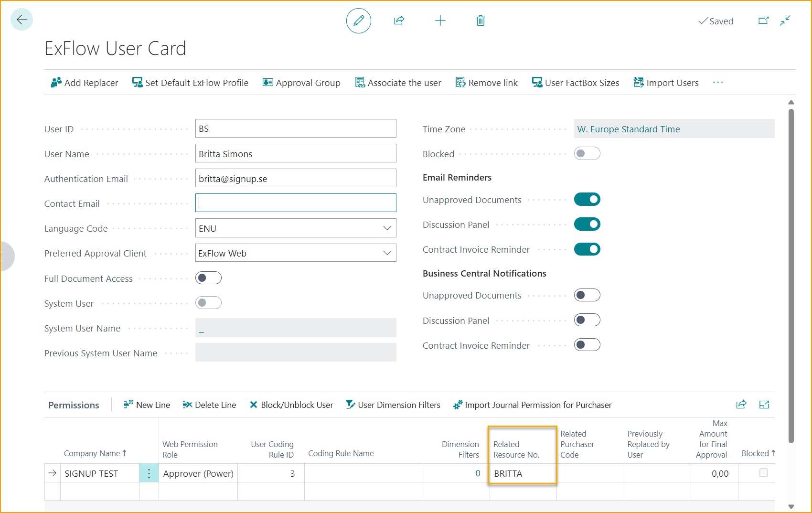Click into the Contact Email field
The width and height of the screenshot is (812, 513).
pyautogui.click(x=296, y=203)
